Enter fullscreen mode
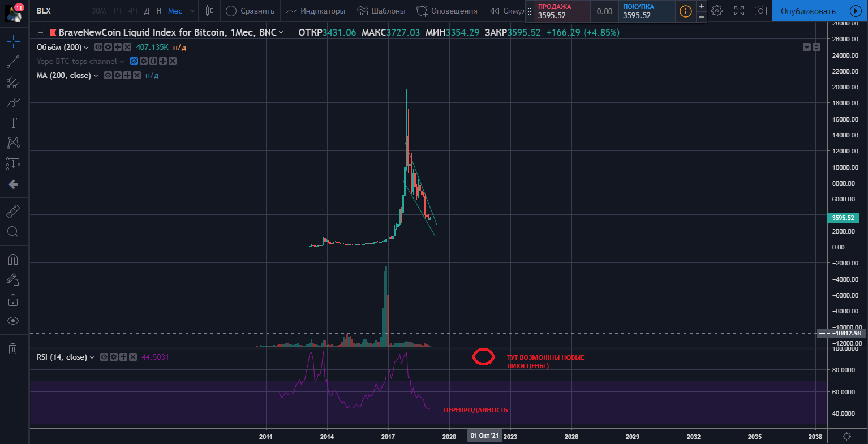 739,11
